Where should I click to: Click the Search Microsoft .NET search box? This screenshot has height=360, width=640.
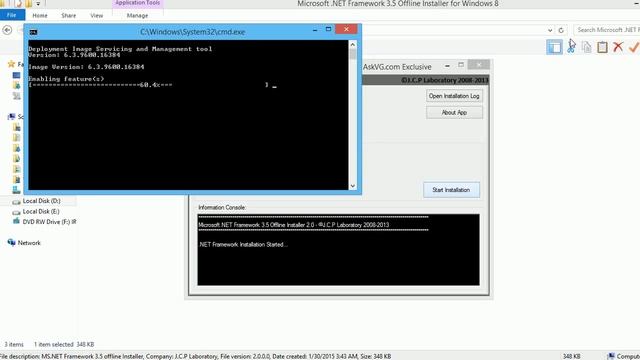(x=607, y=30)
